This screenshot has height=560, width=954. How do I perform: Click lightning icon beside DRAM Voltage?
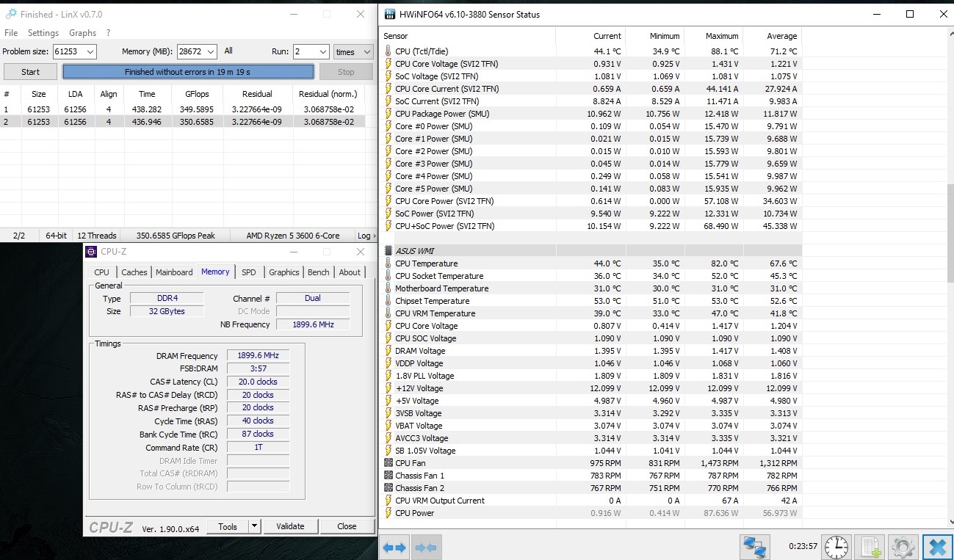pos(389,351)
